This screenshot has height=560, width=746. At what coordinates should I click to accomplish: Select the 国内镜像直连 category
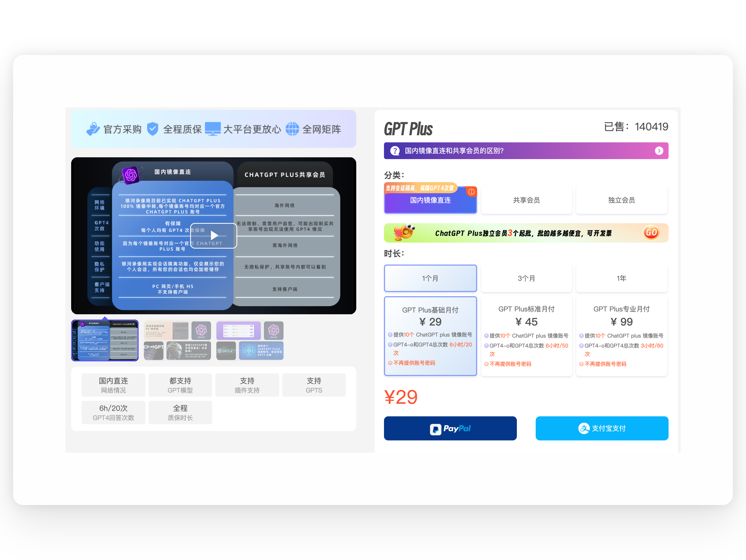click(x=430, y=200)
